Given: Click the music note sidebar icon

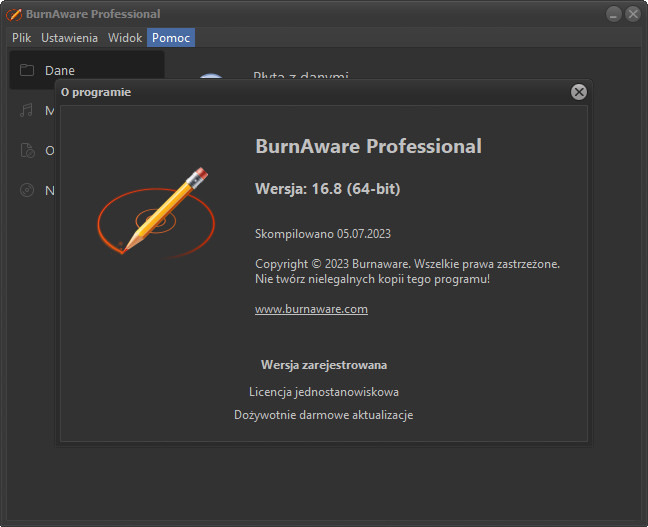Looking at the screenshot, I should (26, 110).
